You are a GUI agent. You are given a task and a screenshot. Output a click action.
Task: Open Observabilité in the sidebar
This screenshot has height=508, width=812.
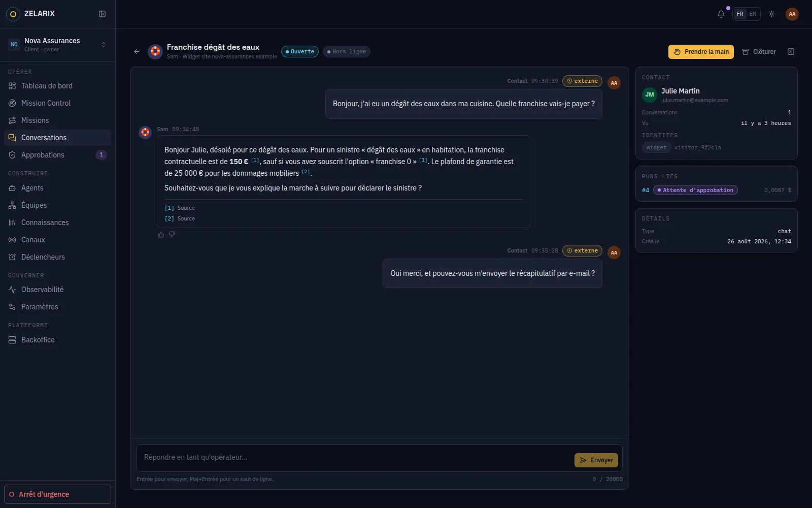point(58,290)
